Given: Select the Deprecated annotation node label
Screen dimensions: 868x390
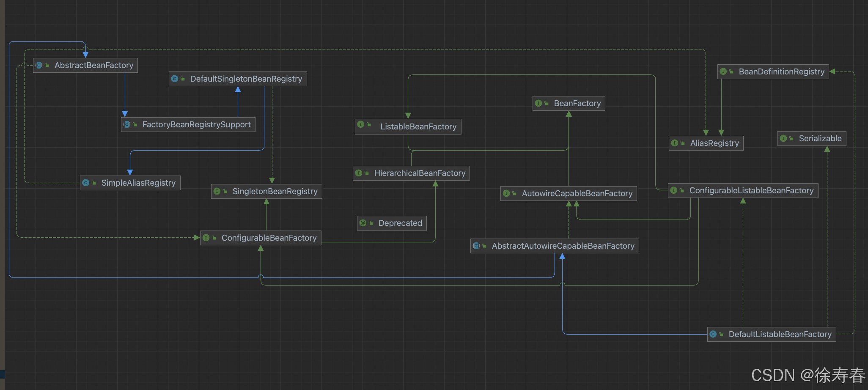Looking at the screenshot, I should 400,223.
